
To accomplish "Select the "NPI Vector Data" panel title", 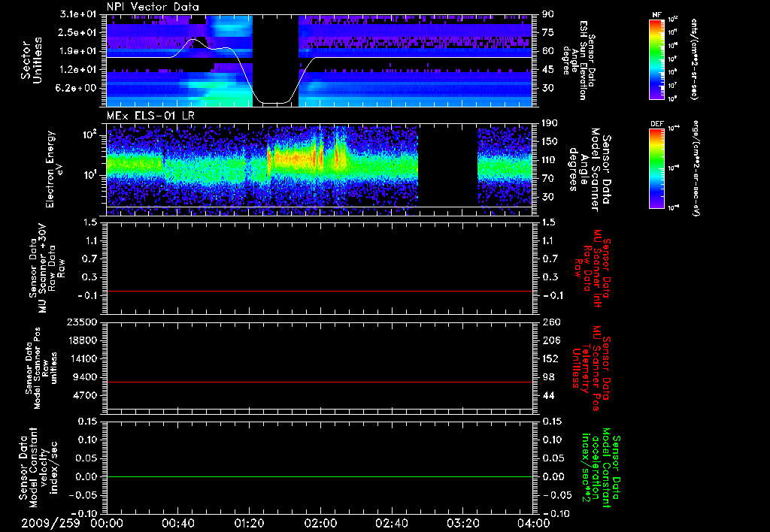I will click(153, 7).
